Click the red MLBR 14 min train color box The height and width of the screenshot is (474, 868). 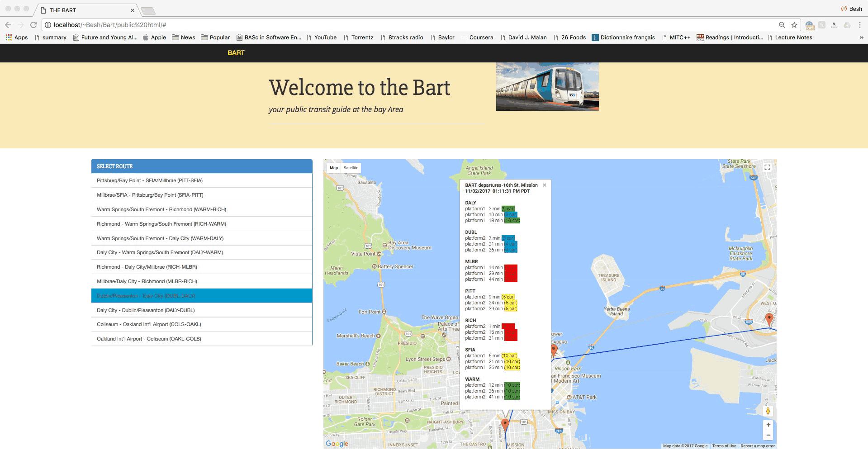(511, 268)
